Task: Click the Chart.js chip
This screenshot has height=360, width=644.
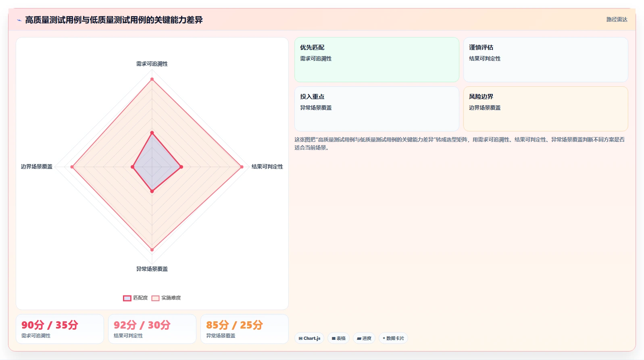Action: (309, 338)
